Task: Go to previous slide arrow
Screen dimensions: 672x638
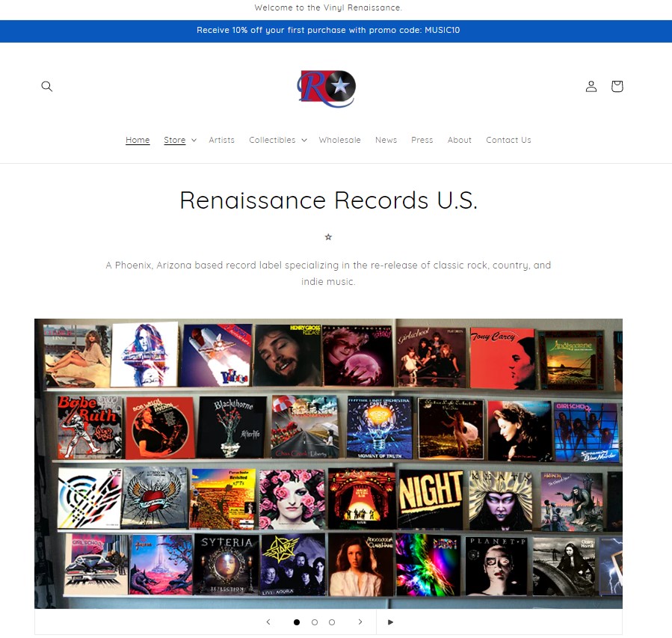Action: [x=268, y=622]
